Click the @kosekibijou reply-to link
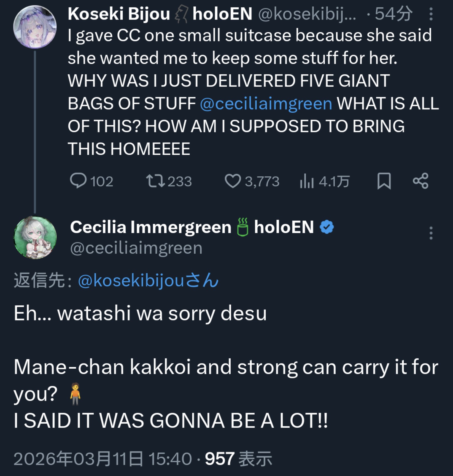This screenshot has height=476, width=453. (148, 281)
